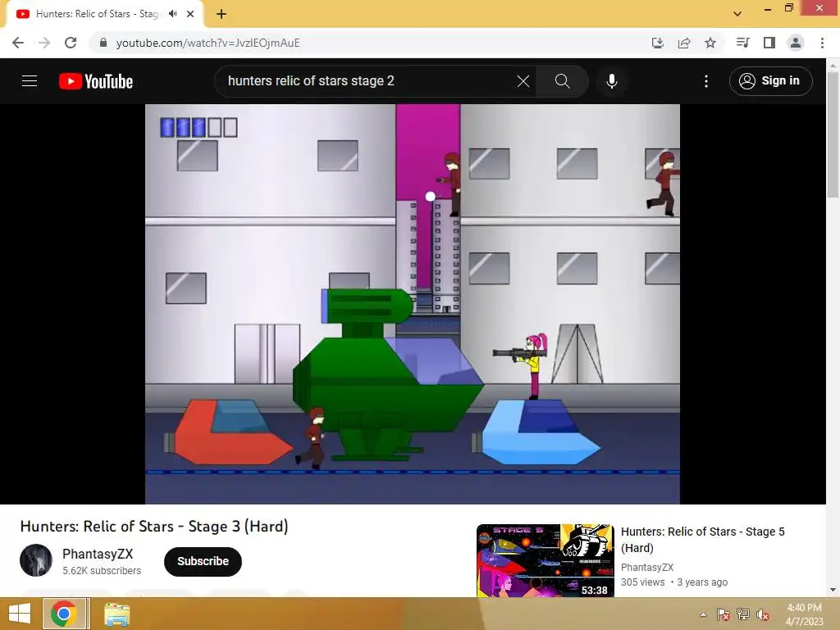
Task: Clear the search query with the X icon
Action: [523, 81]
